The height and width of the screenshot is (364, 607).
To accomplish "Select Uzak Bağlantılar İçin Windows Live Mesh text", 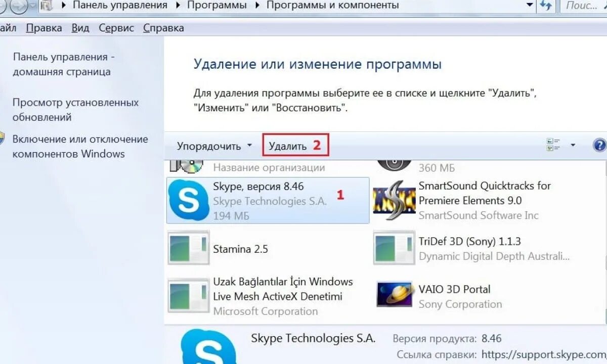I will 283,289.
